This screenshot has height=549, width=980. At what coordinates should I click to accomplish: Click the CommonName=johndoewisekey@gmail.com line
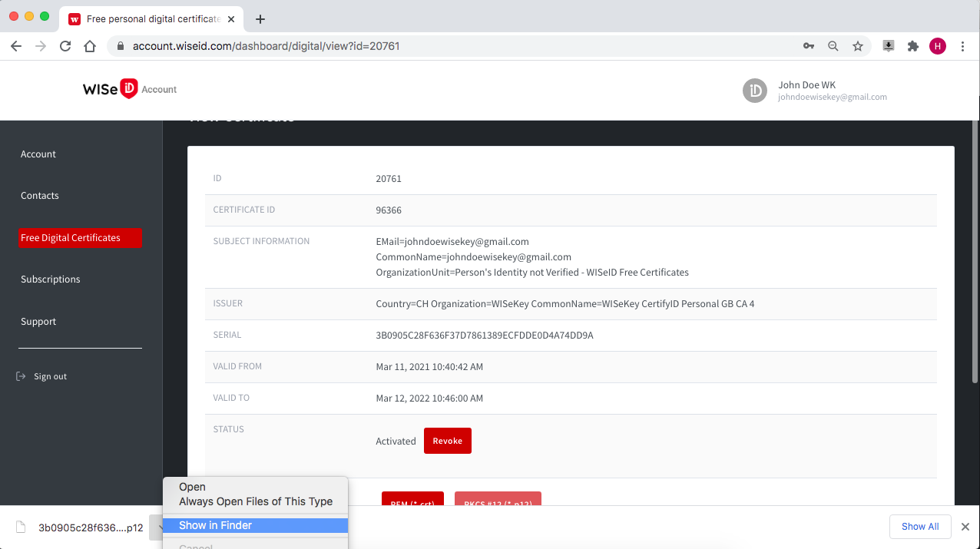(x=473, y=257)
